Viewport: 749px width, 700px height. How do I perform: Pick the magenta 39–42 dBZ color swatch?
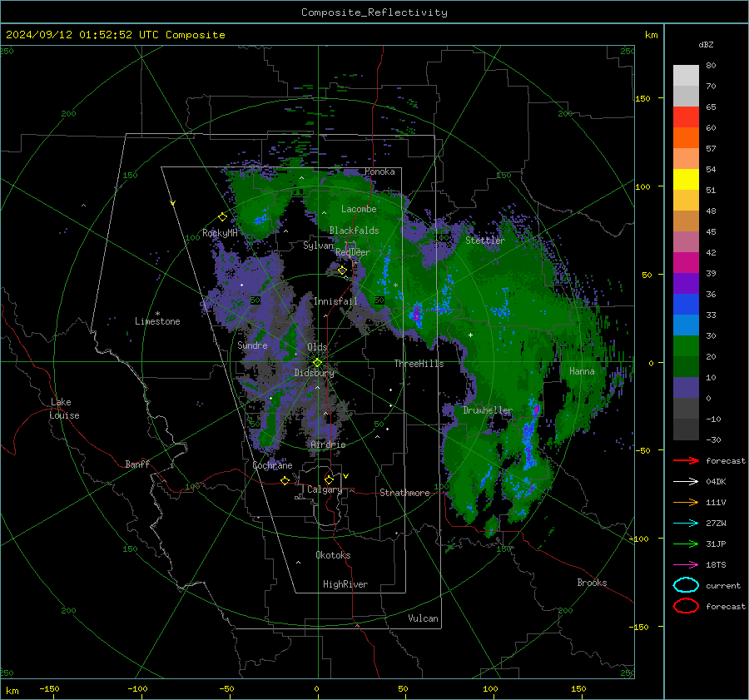[686, 262]
